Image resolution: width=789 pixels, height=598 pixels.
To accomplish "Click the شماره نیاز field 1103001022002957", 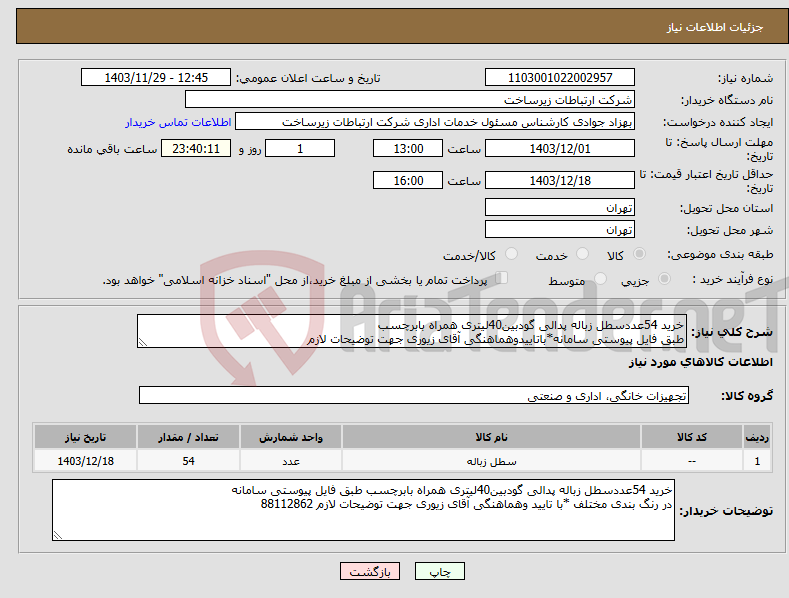I will [x=560, y=78].
